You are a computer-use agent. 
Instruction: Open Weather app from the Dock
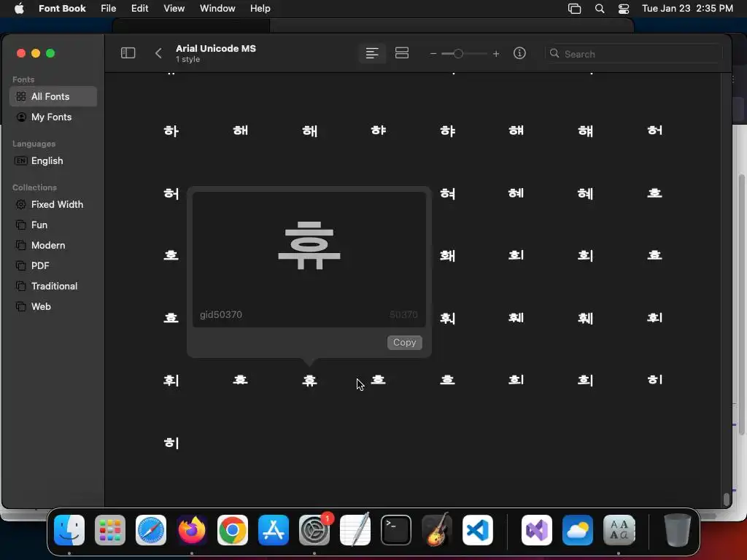pyautogui.click(x=578, y=531)
